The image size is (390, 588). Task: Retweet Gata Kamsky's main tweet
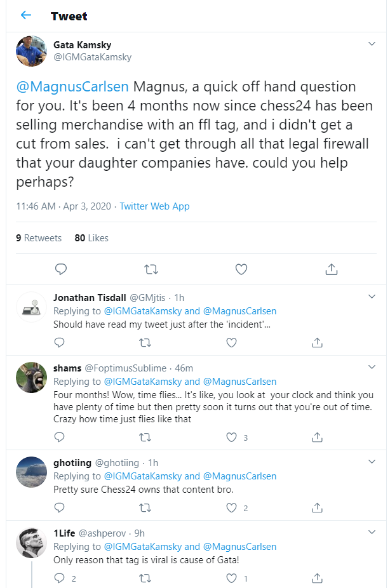151,269
